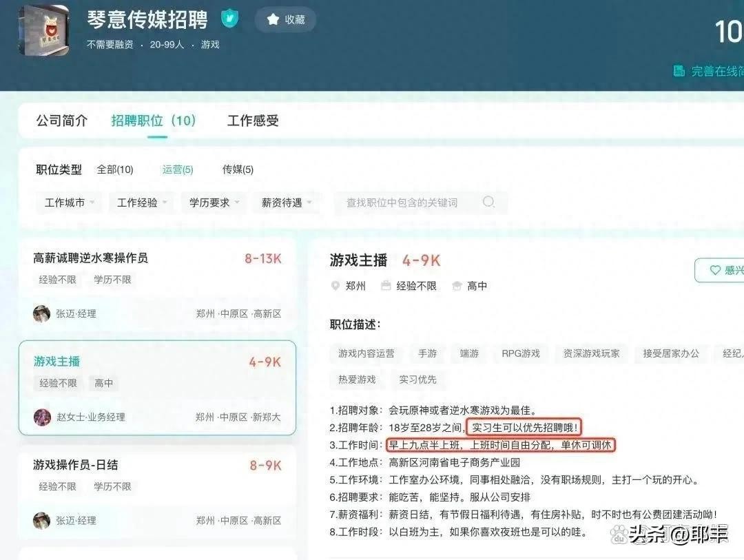The height and width of the screenshot is (560, 744).
Task: Expand the 工作经验 dropdown
Action: click(141, 203)
